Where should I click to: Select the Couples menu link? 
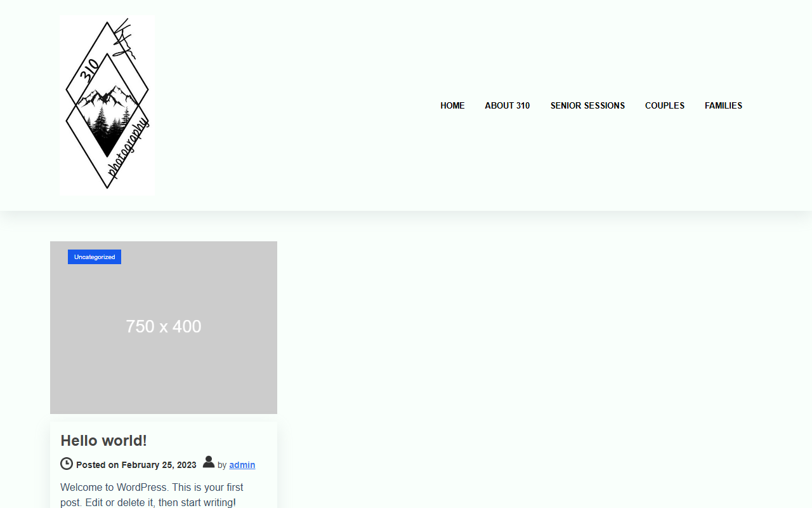tap(665, 105)
